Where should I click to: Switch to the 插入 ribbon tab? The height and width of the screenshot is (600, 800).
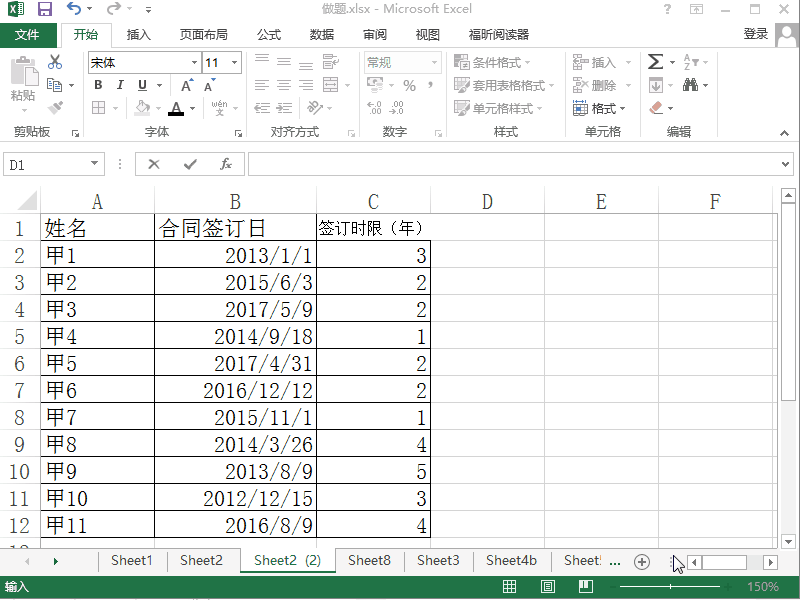pyautogui.click(x=138, y=34)
